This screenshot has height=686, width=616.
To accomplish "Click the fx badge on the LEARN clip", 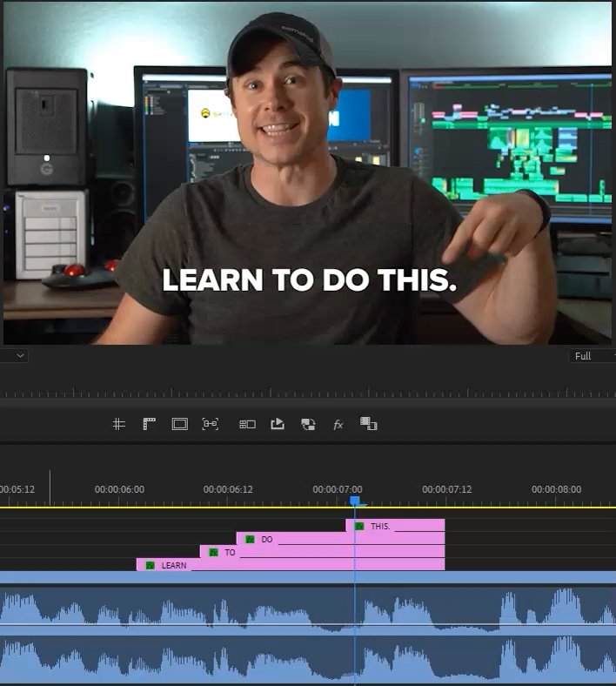I will 150,565.
